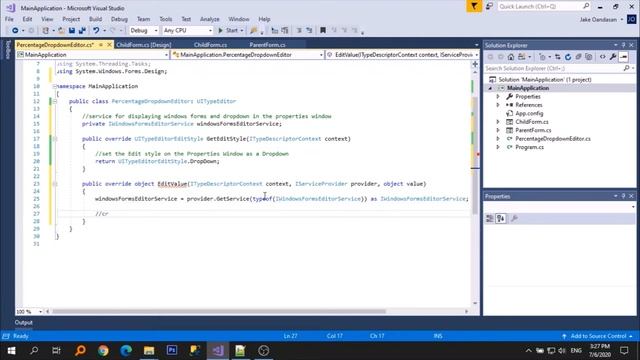Open File Explorer from the taskbar
640x360 pixels.
[149, 350]
